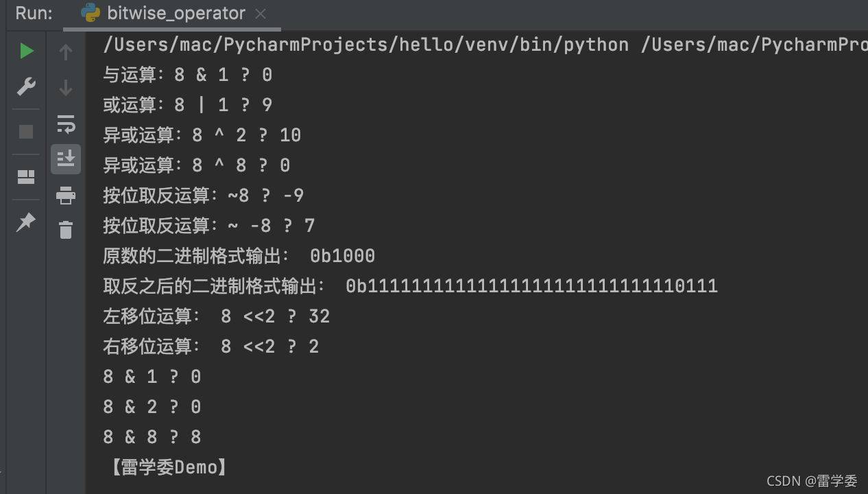
Task: Stop the running process square icon
Action: click(26, 132)
